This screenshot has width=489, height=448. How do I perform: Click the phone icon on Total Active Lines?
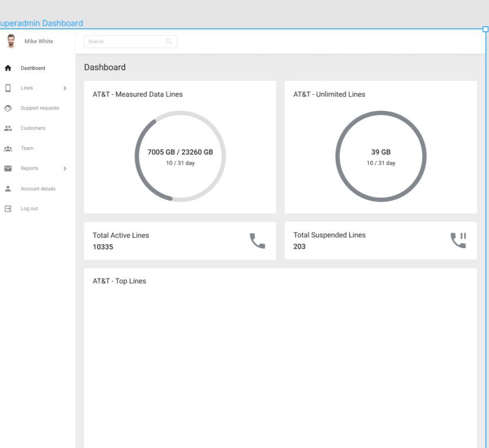[257, 241]
